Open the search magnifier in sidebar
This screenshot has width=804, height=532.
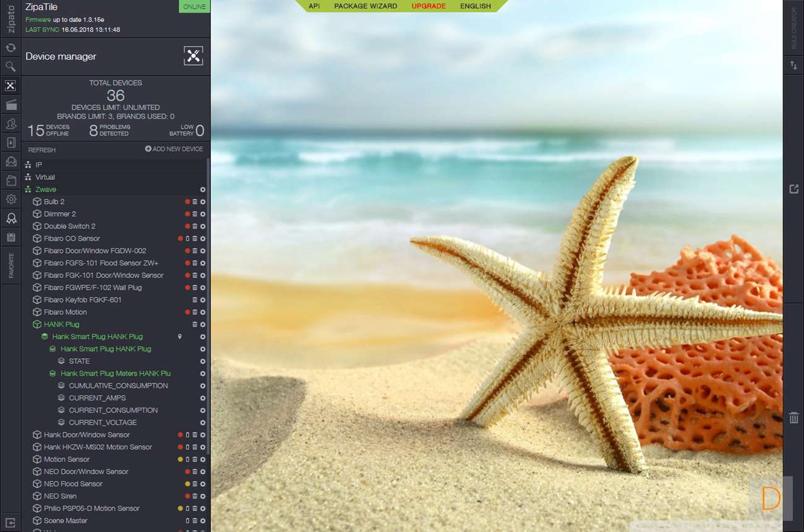click(x=11, y=66)
